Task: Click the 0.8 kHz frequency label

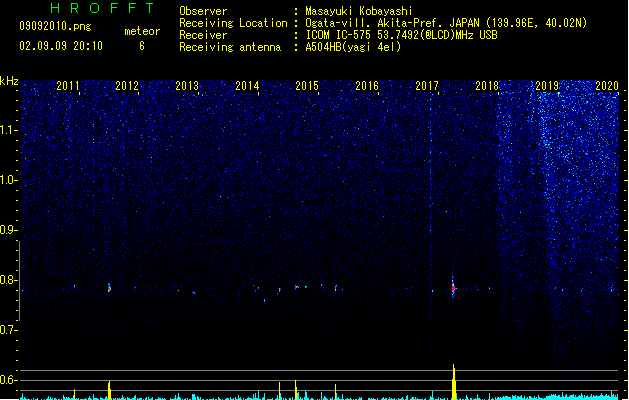Action: (x=9, y=280)
